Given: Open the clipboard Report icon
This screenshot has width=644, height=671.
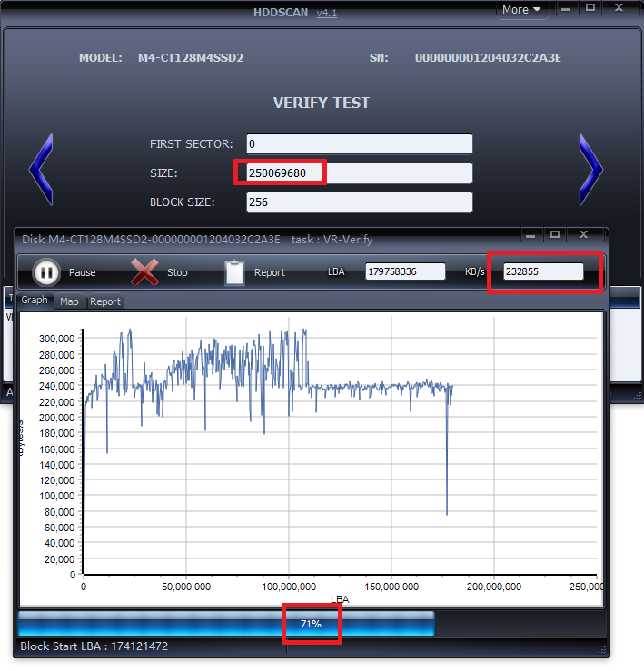Looking at the screenshot, I should 234,272.
